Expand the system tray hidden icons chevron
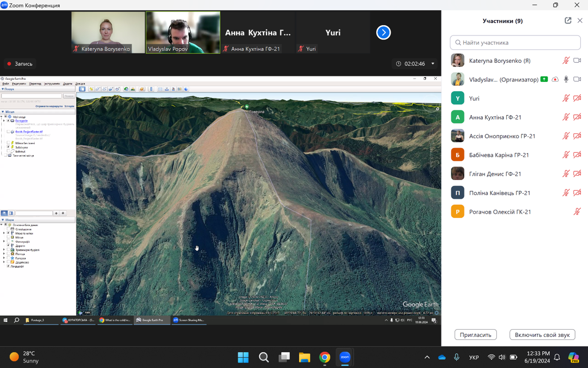588x368 pixels. pyautogui.click(x=427, y=357)
